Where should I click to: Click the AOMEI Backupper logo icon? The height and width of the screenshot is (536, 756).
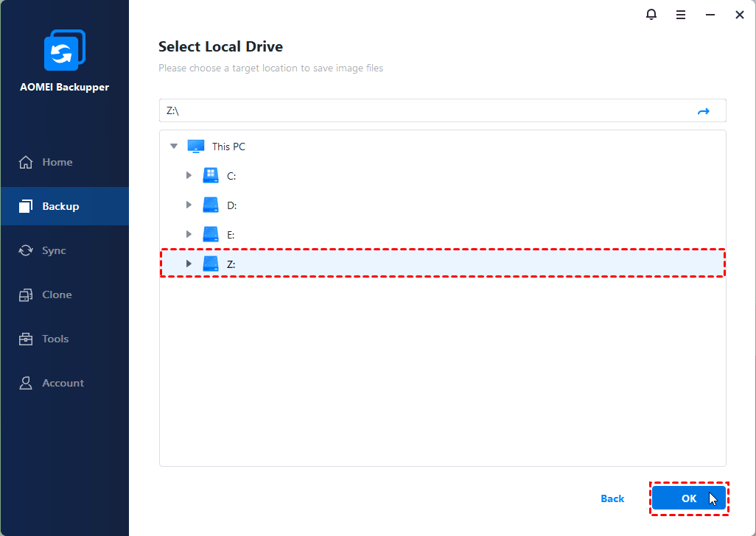tap(64, 52)
